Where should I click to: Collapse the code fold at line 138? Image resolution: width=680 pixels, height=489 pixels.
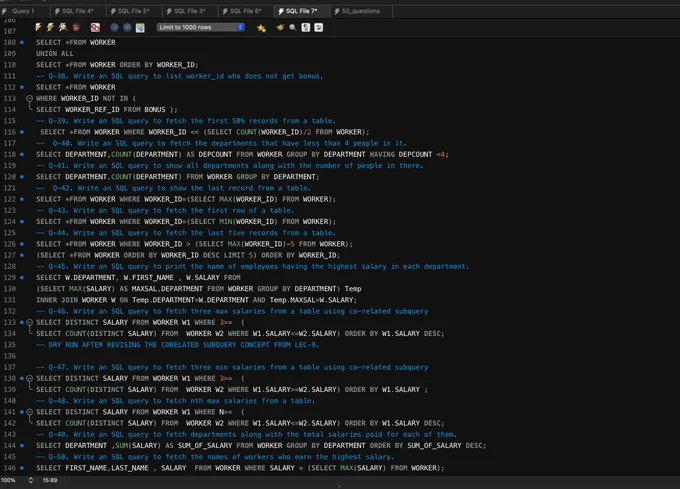[x=29, y=378]
